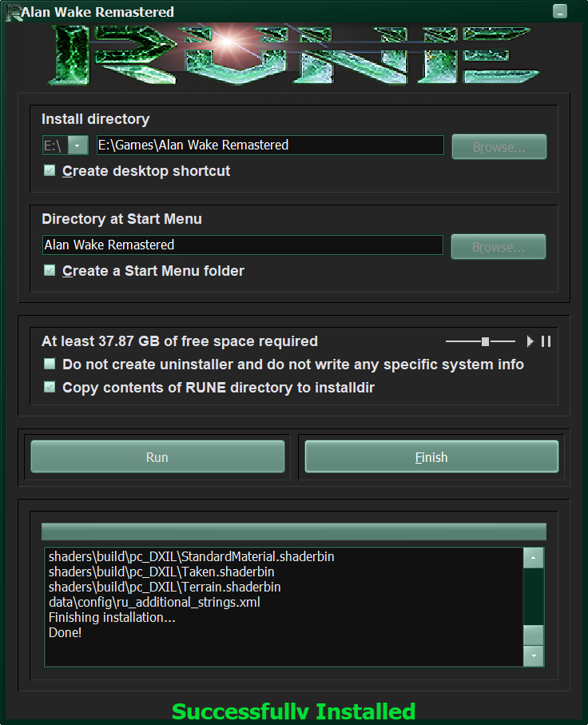Uncheck Create a Start Menu folder
The width and height of the screenshot is (588, 725).
50,270
